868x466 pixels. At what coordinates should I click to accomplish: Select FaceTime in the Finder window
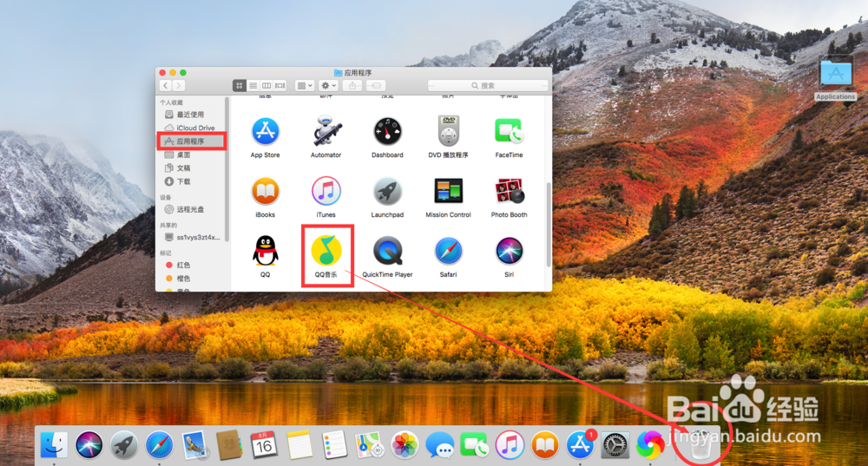tap(509, 132)
